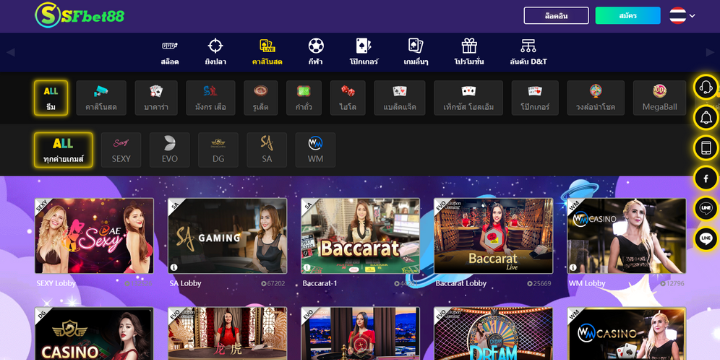Show info on the WM Lobby card
The image size is (720, 360).
point(573,268)
